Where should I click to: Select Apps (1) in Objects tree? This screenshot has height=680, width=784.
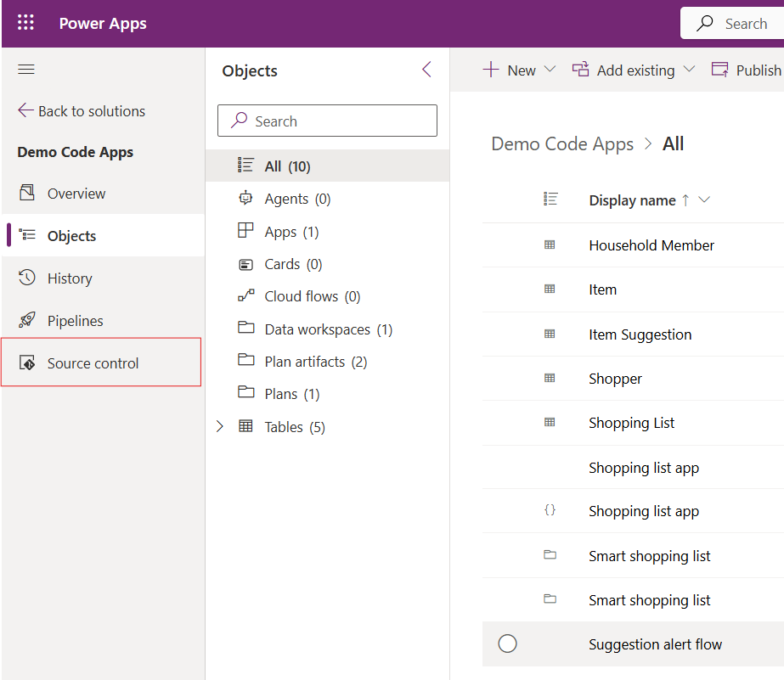tap(328, 231)
